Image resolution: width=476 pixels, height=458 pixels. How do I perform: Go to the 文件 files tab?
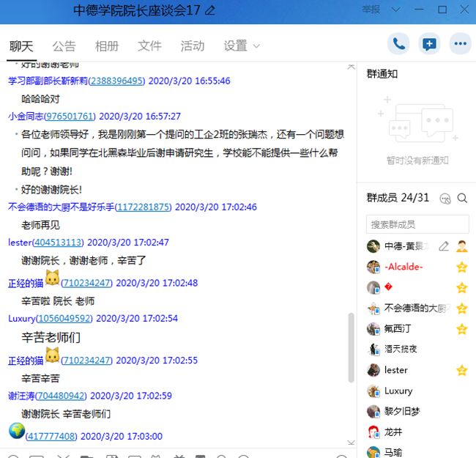[x=150, y=45]
